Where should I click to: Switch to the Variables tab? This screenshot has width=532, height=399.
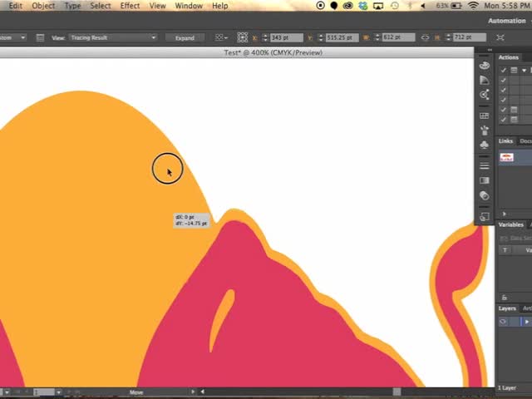pyautogui.click(x=511, y=224)
